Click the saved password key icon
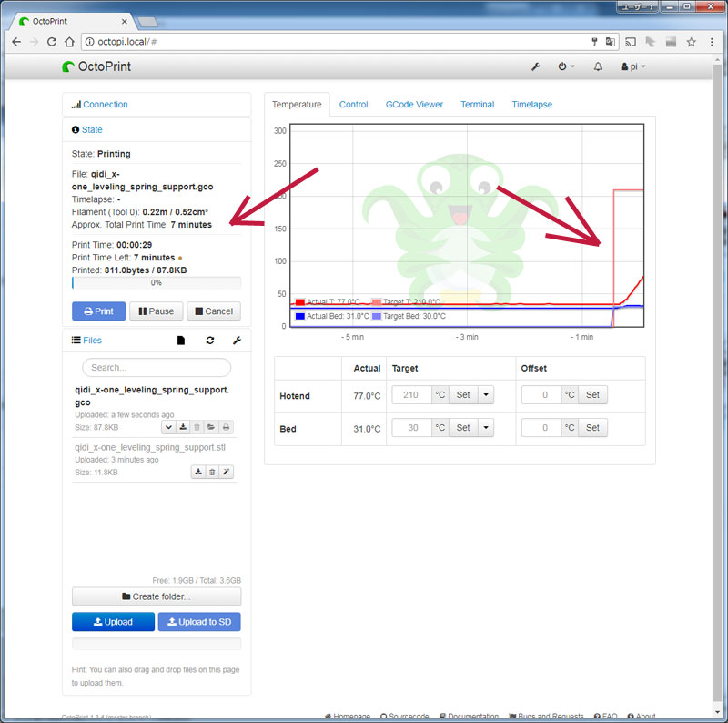Viewport: 728px width, 723px height. (x=594, y=42)
